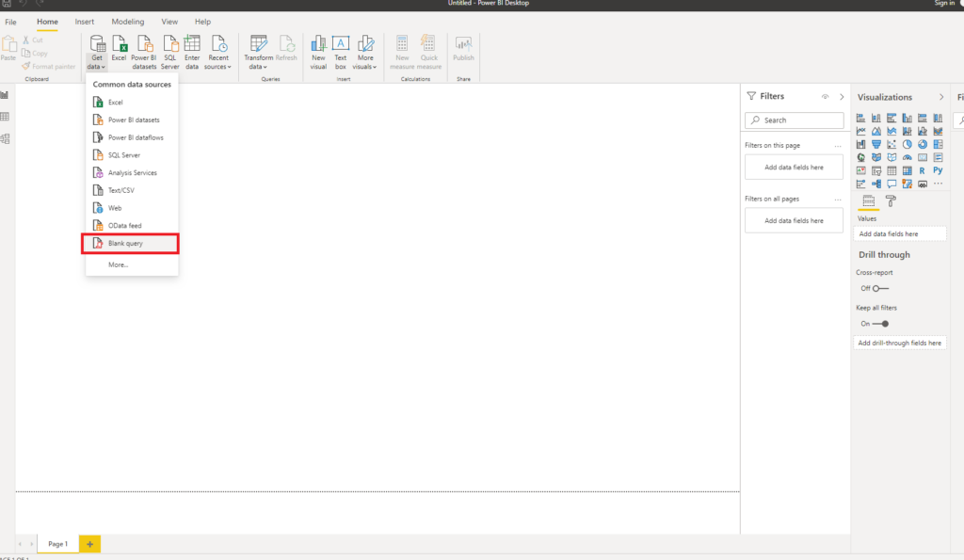The image size is (964, 560).
Task: Switch to the View ribbon tab
Action: click(169, 22)
